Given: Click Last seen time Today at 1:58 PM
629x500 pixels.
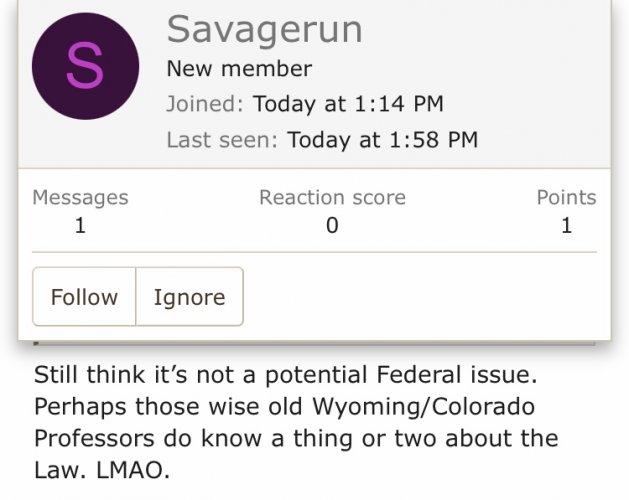Looking at the screenshot, I should (x=382, y=140).
